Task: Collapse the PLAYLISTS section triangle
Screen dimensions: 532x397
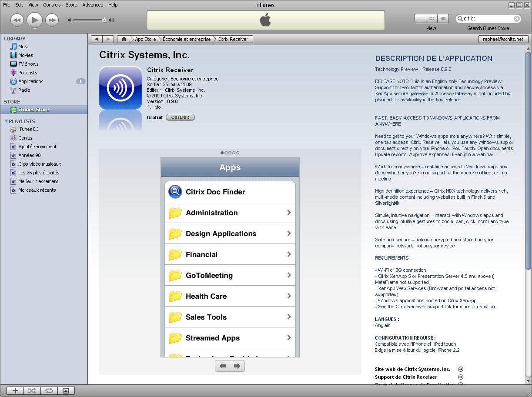Action: 6,121
